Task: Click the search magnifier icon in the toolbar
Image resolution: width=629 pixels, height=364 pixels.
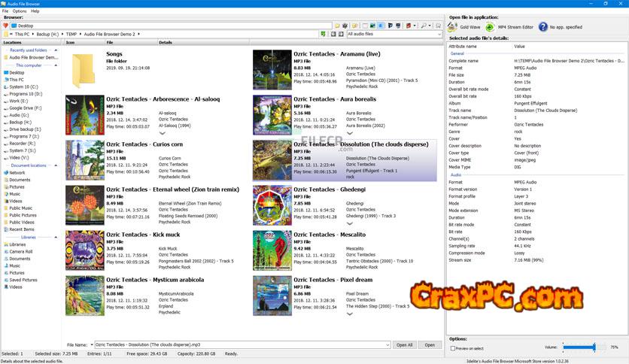Action: click(424, 26)
